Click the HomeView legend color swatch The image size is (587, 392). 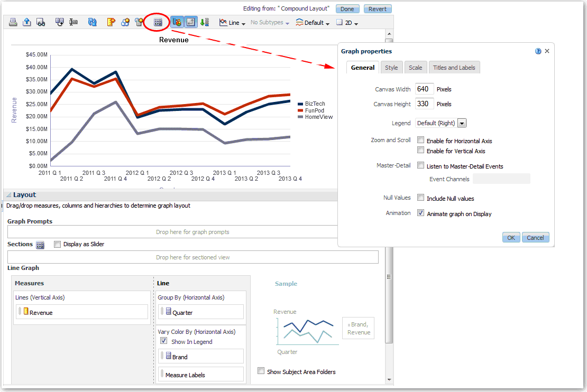[x=300, y=117]
